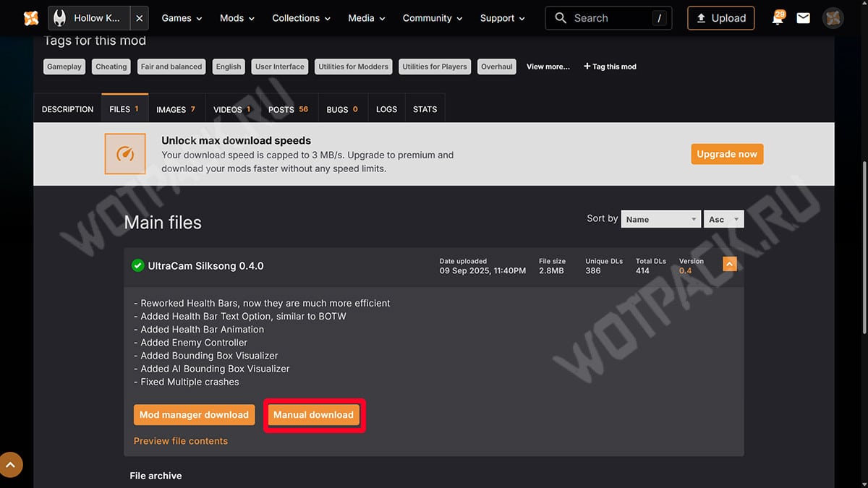Focus the Search input field

608,18
